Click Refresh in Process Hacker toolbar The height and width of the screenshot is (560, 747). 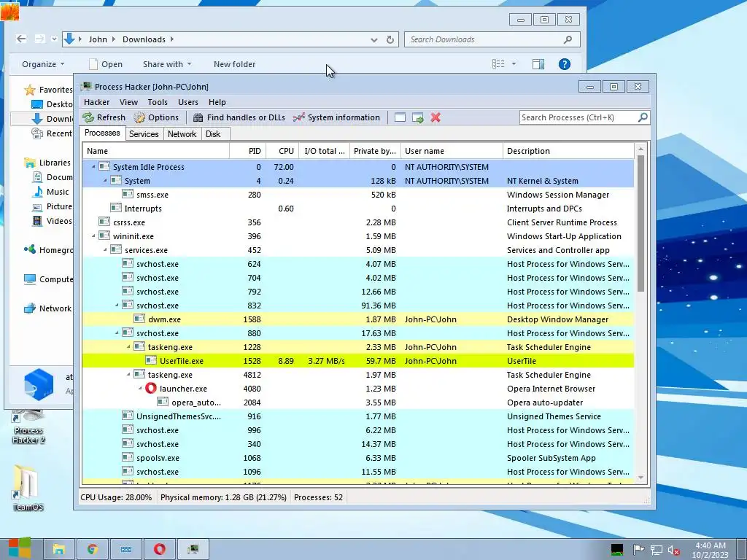pos(104,117)
